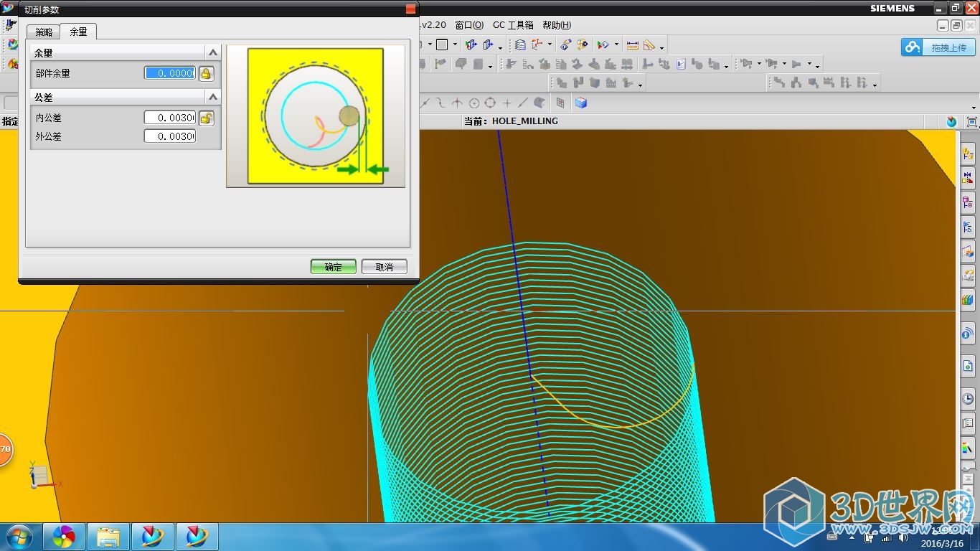
Task: Toggle the quadrant point snap icon
Action: point(490,103)
